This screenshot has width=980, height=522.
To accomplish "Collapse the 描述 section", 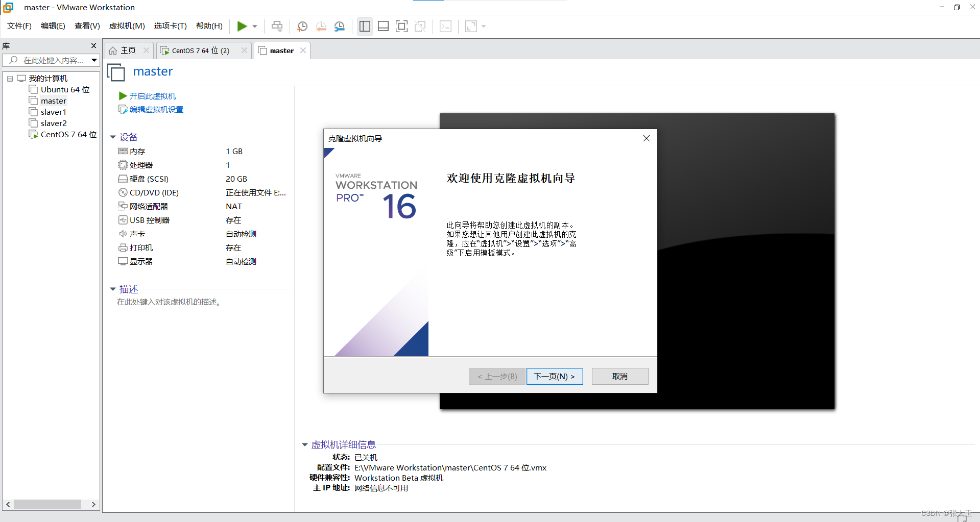I will coord(113,289).
